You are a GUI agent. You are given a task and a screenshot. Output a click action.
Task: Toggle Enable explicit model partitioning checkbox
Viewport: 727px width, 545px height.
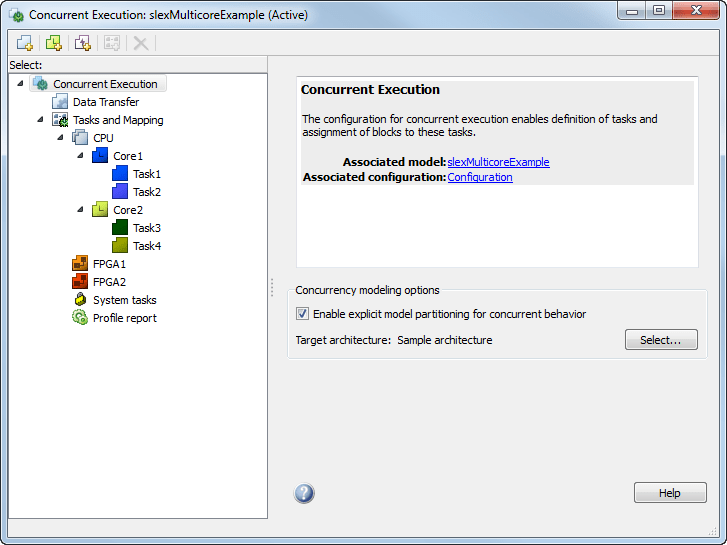pos(302,314)
